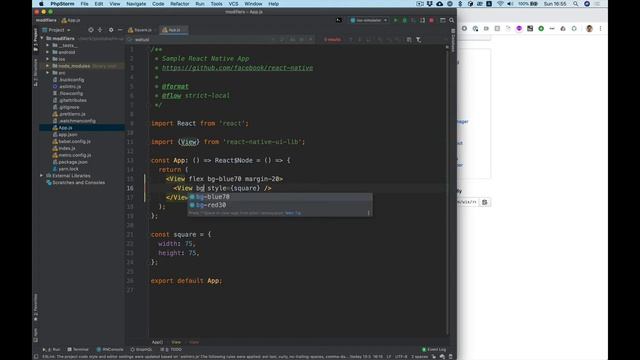Click the expand/collapse all icon in Project panel
640x360 pixels.
[x=100, y=30]
